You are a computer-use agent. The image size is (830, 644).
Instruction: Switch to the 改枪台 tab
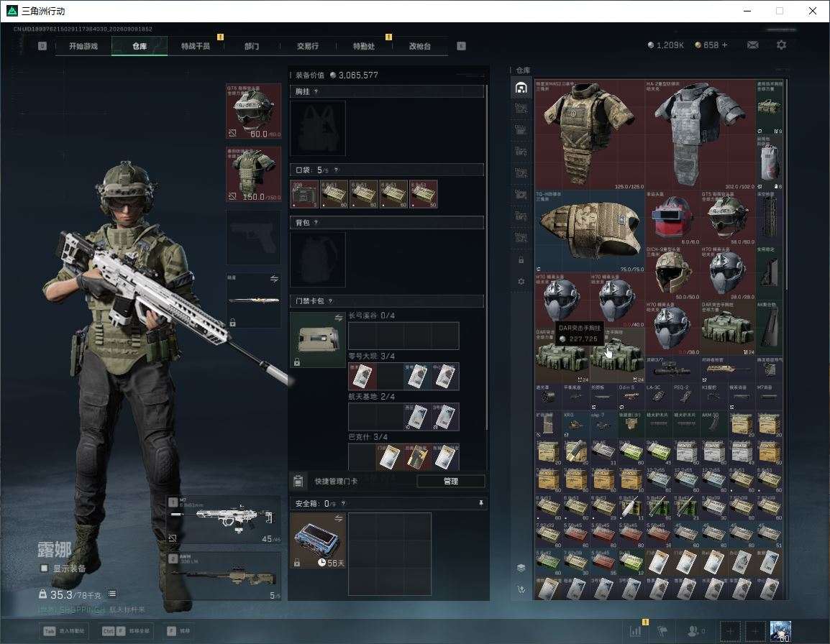click(420, 46)
